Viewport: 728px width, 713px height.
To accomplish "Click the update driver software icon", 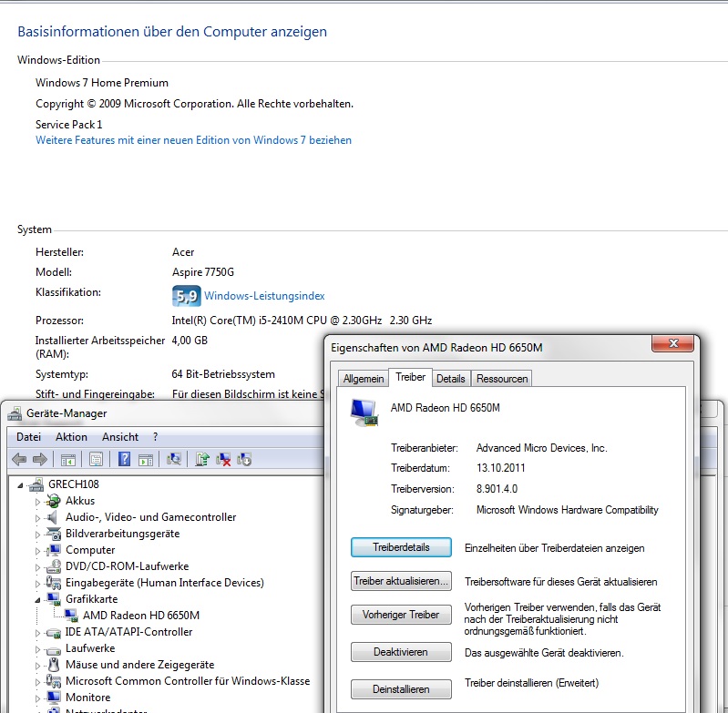I will click(202, 459).
